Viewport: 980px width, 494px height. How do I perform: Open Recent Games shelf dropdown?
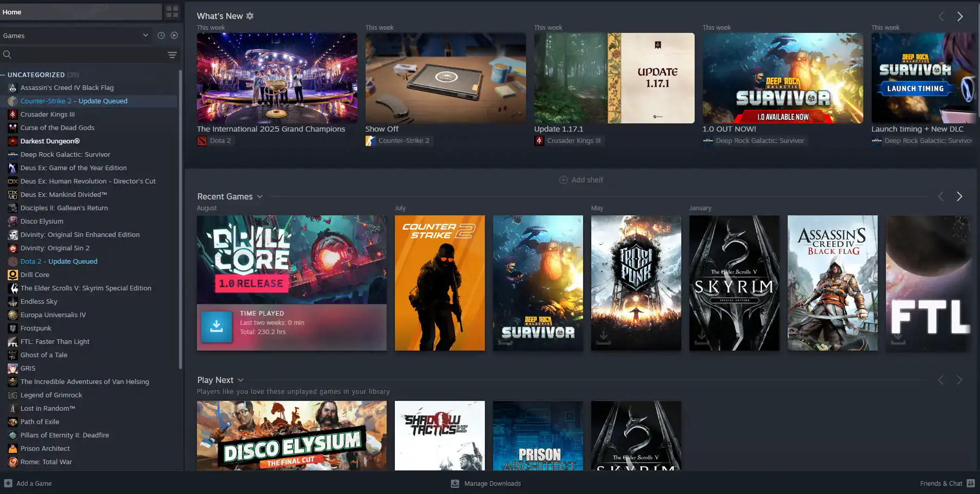(260, 196)
